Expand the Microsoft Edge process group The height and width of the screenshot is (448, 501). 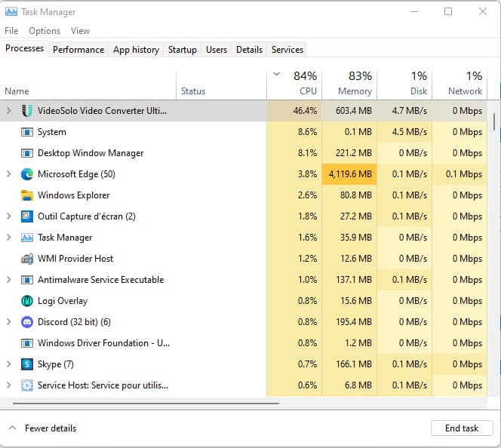click(9, 174)
